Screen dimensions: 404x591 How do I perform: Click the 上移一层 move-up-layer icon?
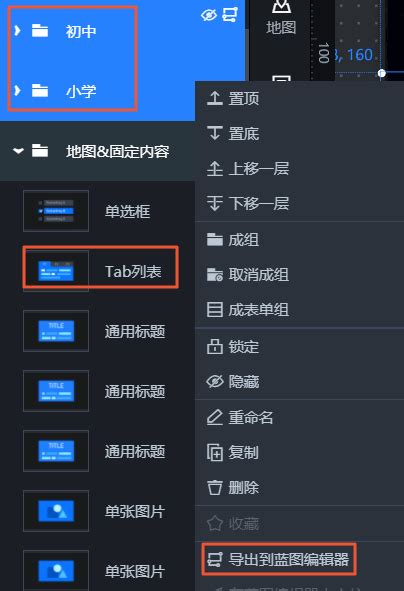click(x=215, y=168)
